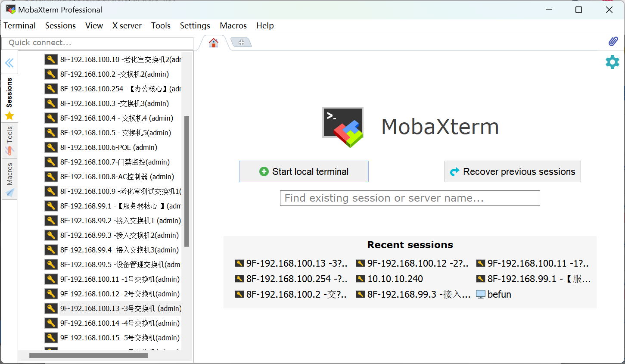625x364 pixels.
Task: Select the Sessions sidebar tab
Action: 9,93
